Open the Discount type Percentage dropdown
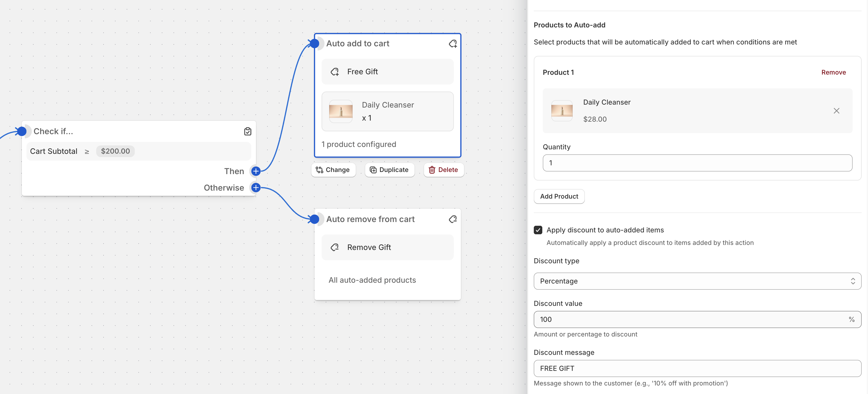868x394 pixels. click(697, 281)
